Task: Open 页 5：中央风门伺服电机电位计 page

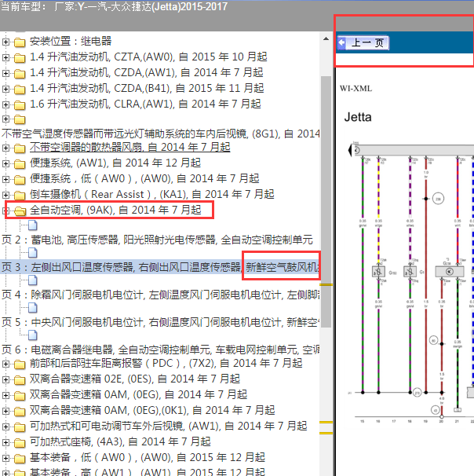Action: pyautogui.click(x=160, y=322)
